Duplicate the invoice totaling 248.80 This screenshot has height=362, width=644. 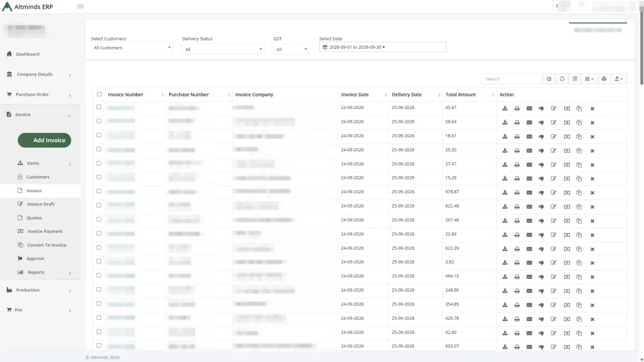pyautogui.click(x=579, y=291)
